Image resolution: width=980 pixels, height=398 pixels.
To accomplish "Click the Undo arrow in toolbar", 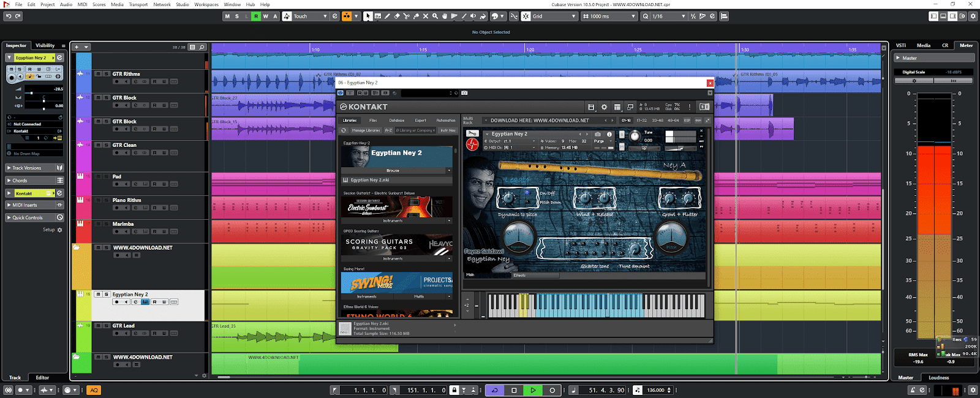I will tap(8, 17).
